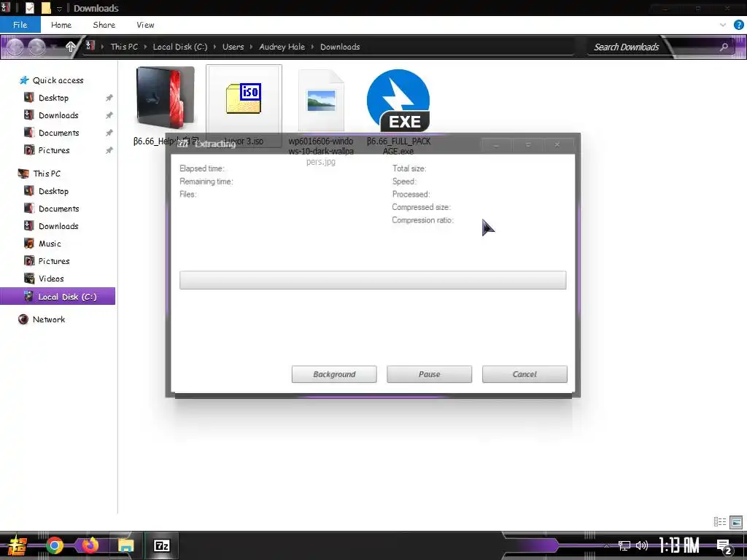The height and width of the screenshot is (560, 747).
Task: Pause the extraction
Action: [x=429, y=374]
